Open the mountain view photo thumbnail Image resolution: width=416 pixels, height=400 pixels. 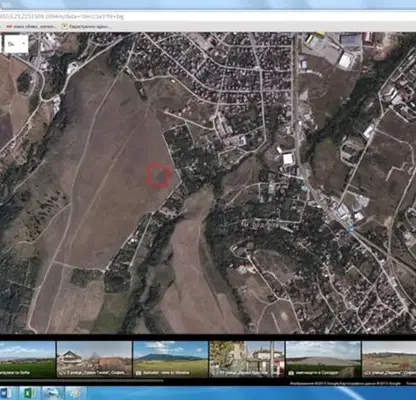click(x=170, y=359)
